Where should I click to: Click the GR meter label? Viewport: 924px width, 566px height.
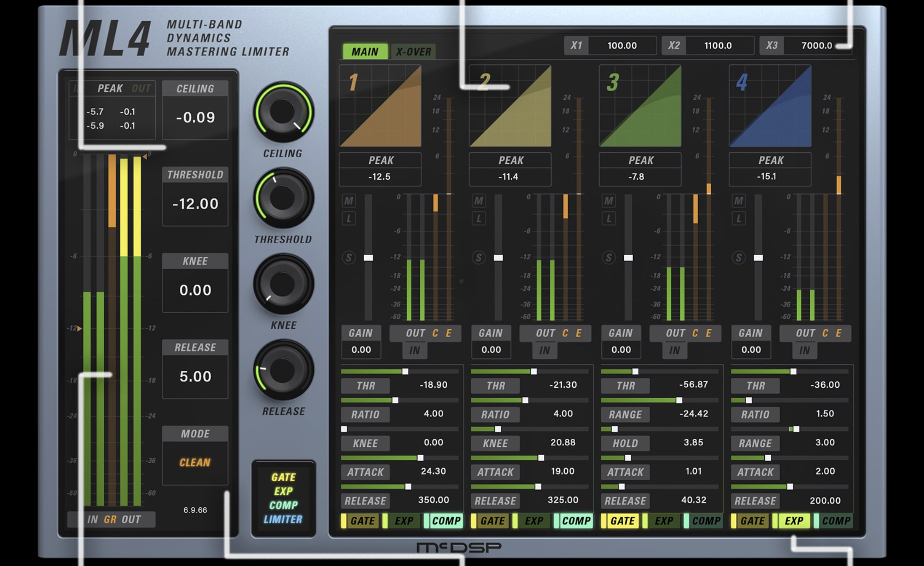[x=110, y=520]
